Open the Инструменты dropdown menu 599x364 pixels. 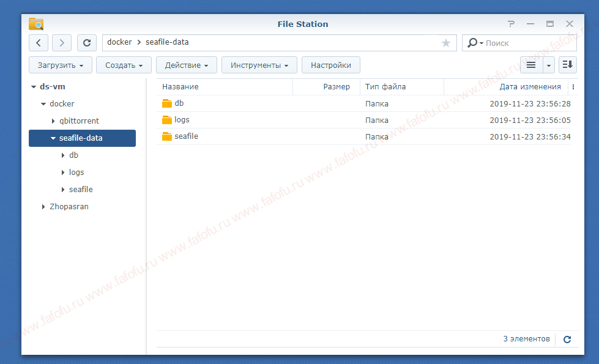tap(259, 65)
